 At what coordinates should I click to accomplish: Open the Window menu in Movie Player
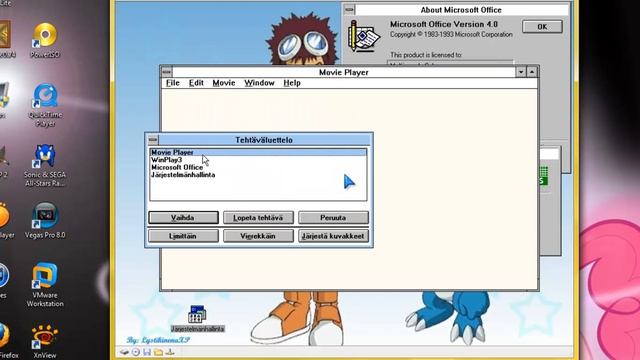point(259,83)
